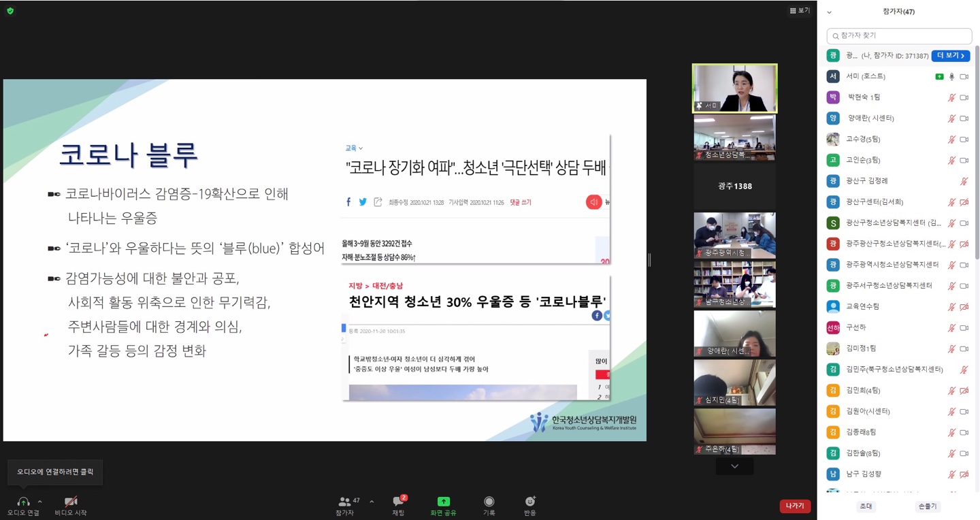Click the 더 보기 button for yourself
980x520 pixels.
[x=950, y=56]
